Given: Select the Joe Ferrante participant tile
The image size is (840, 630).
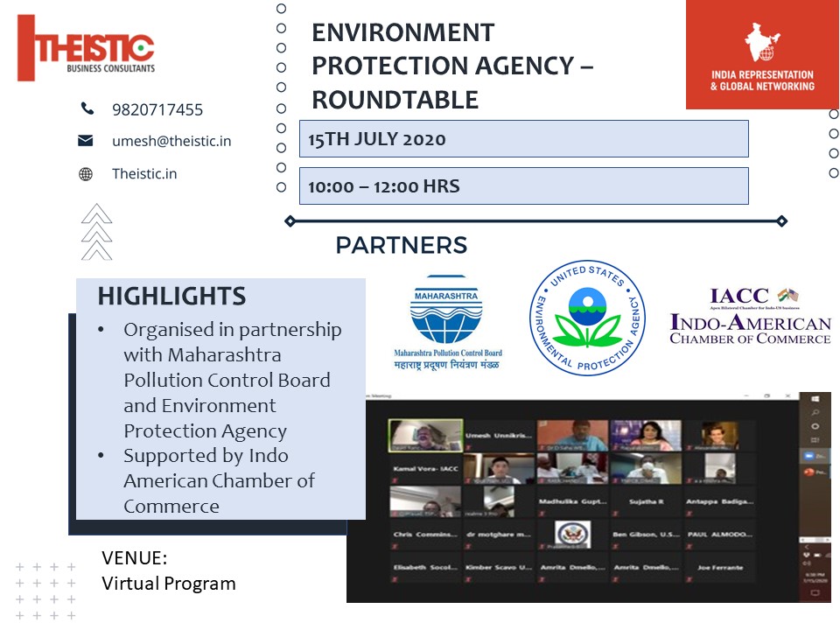Looking at the screenshot, I should [721, 568].
